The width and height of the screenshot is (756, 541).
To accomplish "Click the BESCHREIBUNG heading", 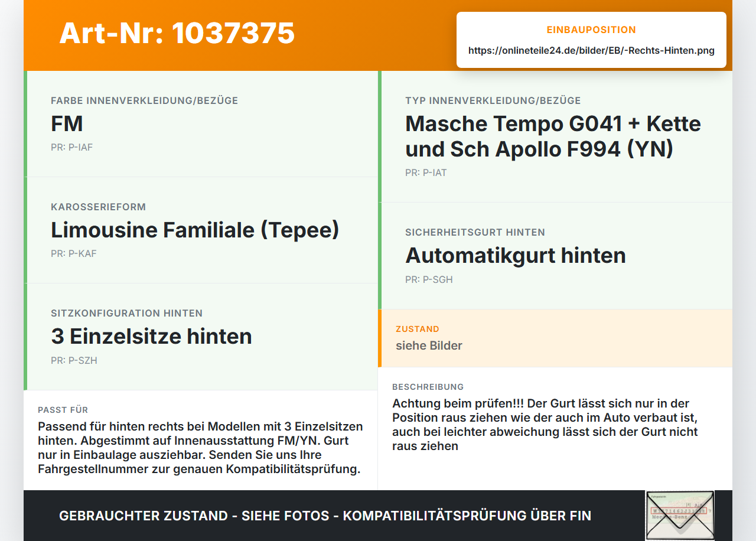I will [428, 387].
